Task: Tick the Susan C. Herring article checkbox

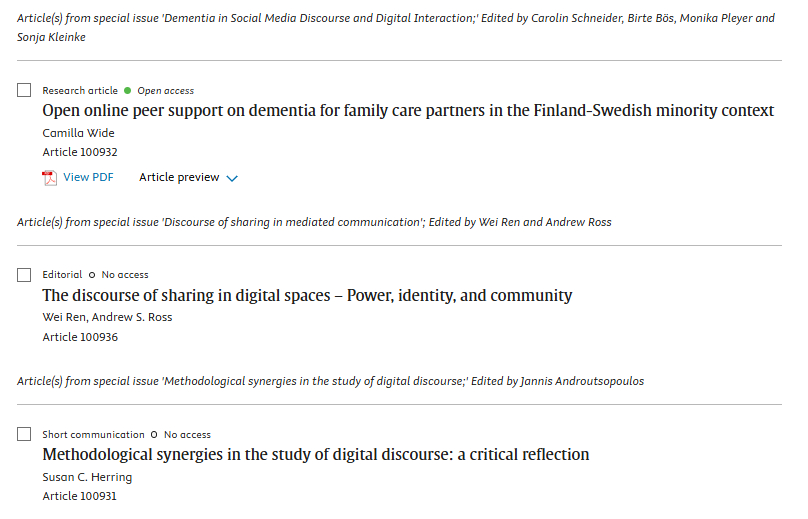Action: (x=24, y=435)
